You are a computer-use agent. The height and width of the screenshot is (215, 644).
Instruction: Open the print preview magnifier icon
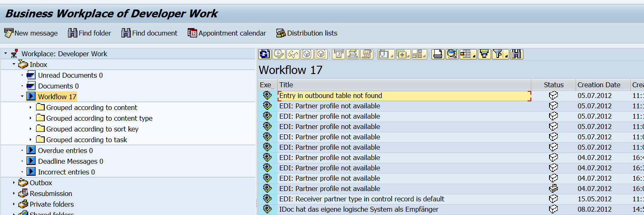click(x=452, y=54)
